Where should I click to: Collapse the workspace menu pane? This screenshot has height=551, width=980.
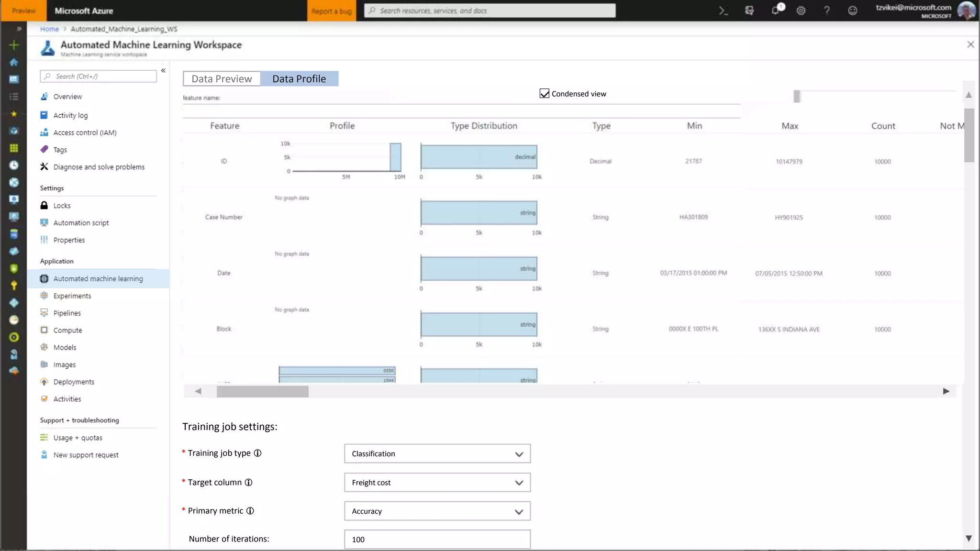[163, 70]
